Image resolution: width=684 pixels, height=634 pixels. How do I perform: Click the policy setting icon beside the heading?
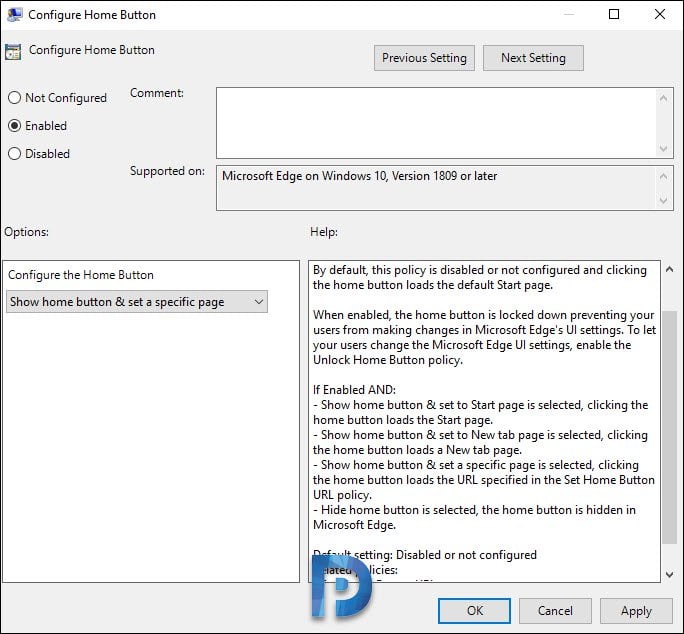click(x=13, y=51)
